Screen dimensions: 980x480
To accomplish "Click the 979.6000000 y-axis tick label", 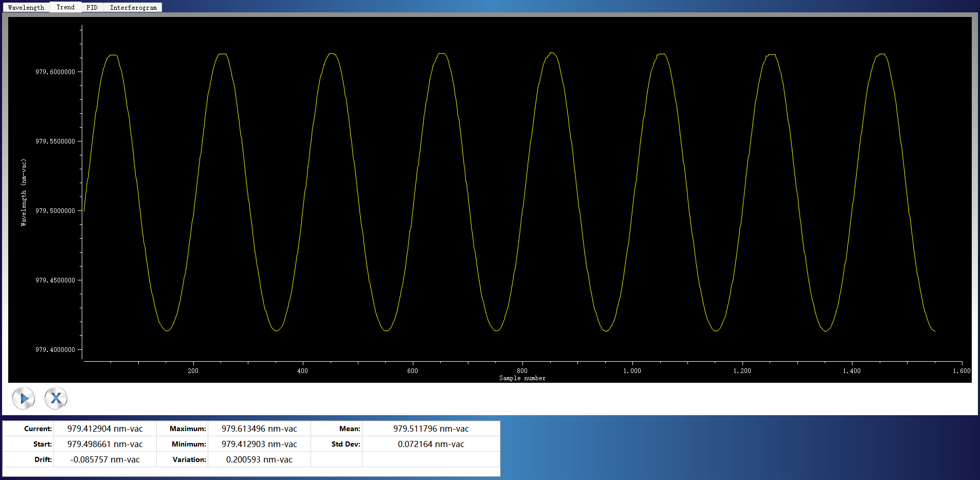I will tap(55, 72).
